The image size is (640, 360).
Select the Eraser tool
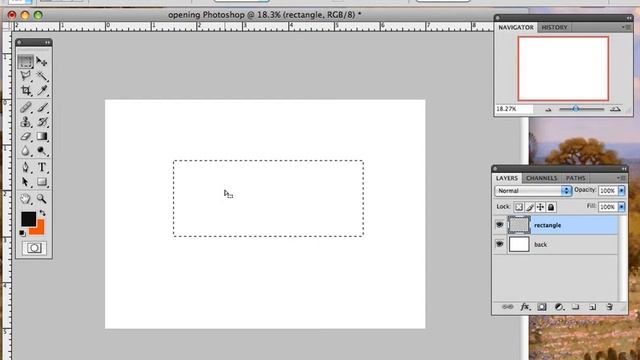tap(25, 136)
